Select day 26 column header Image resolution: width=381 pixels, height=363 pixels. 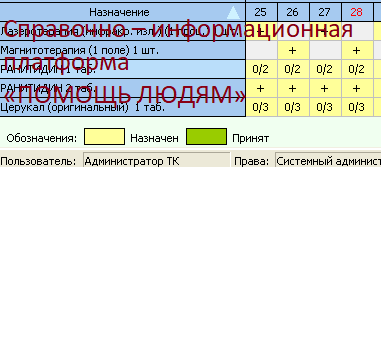point(292,12)
